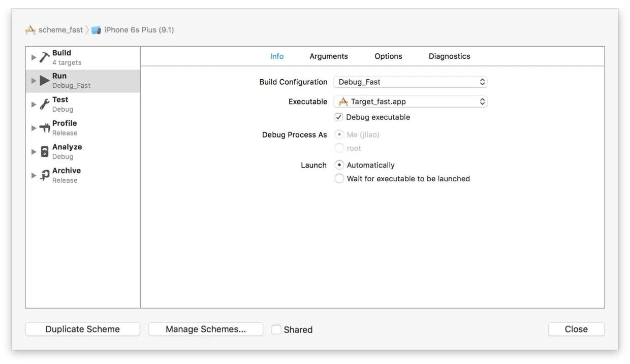
Task: Toggle the Debug executable checkbox
Action: 339,117
